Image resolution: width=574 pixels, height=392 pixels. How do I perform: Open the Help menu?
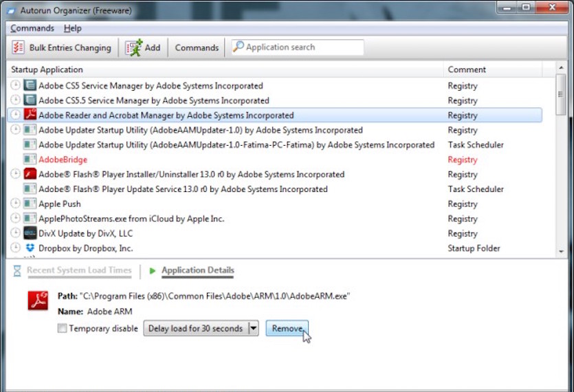tap(72, 28)
